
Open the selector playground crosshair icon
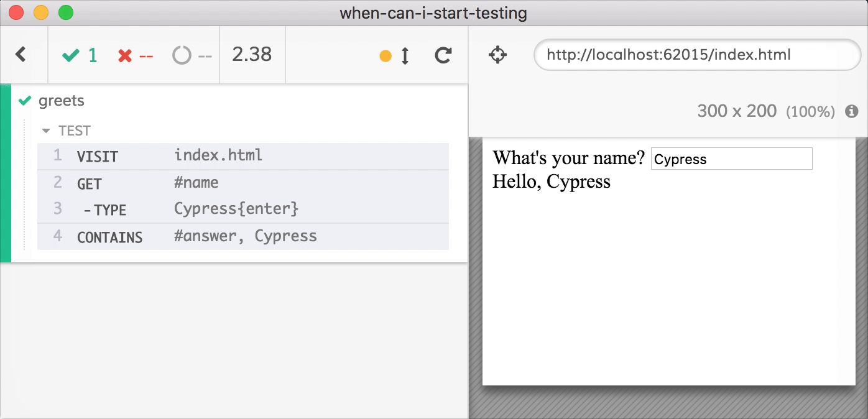click(x=497, y=55)
